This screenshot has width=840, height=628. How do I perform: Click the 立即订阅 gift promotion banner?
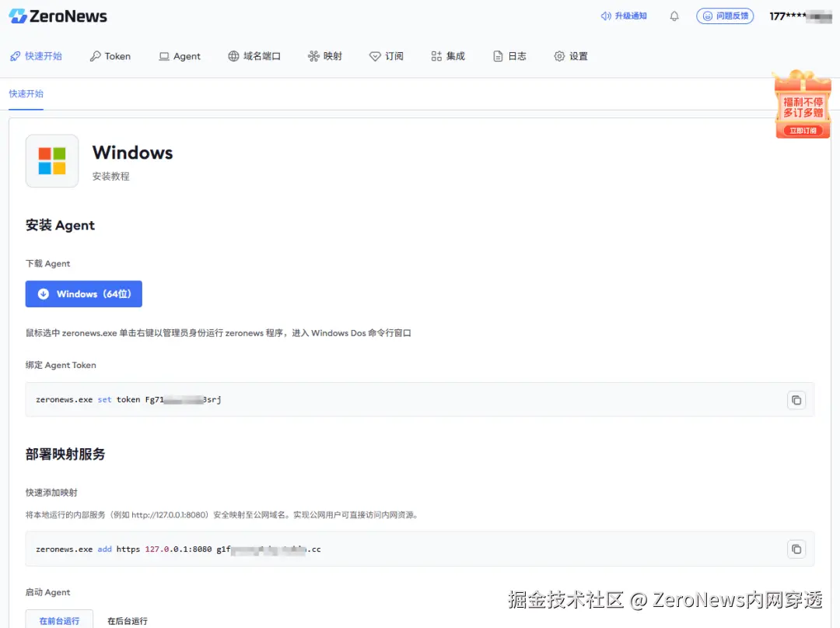[x=803, y=104]
